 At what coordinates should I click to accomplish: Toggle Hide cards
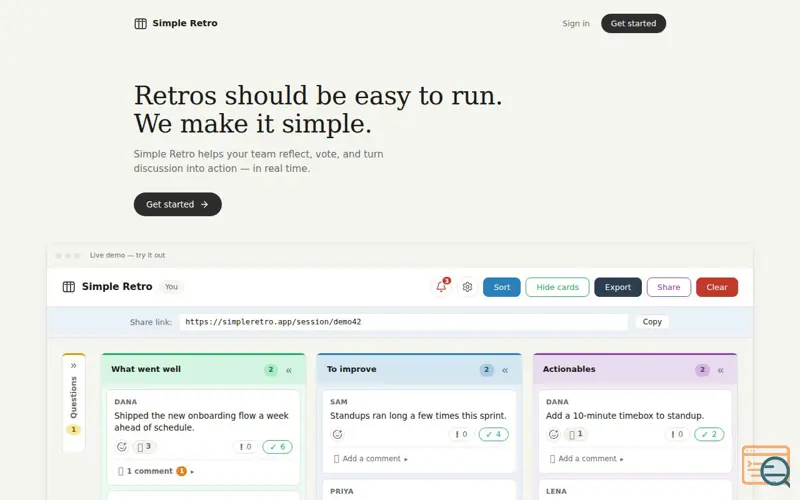coord(557,287)
